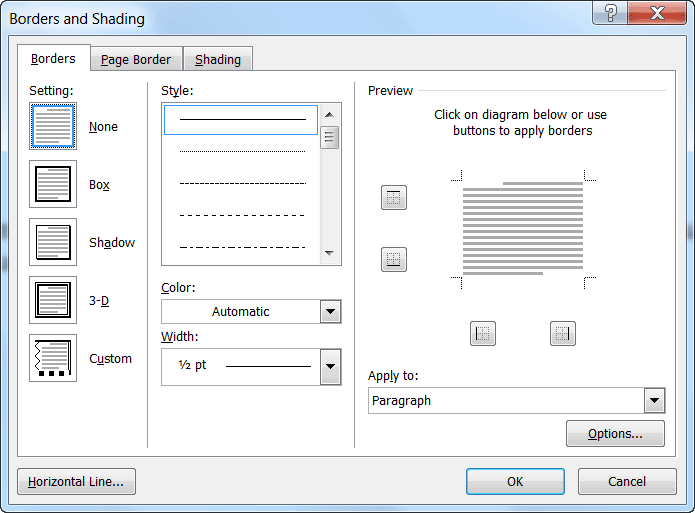Toggle the left border preview button
Viewport: 695px width, 513px height.
tap(483, 333)
